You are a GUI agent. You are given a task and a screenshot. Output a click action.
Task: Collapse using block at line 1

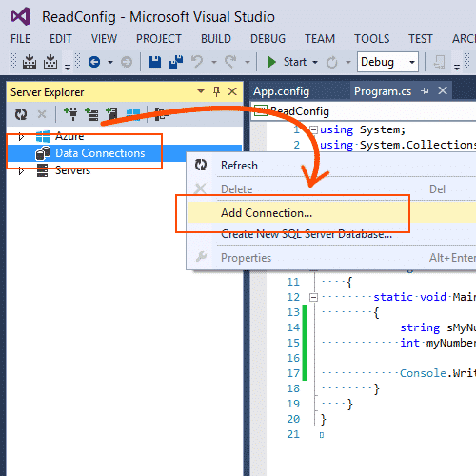click(313, 129)
